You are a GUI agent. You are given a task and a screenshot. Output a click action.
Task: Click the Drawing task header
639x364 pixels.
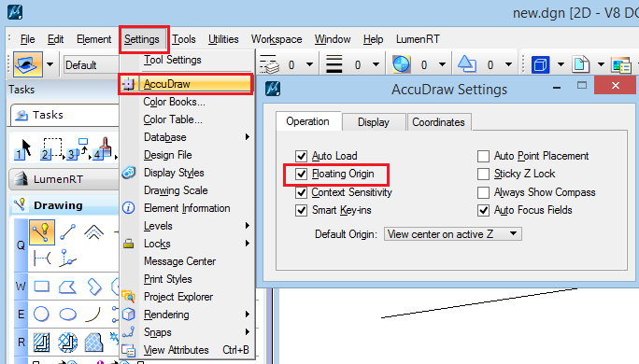click(x=64, y=205)
